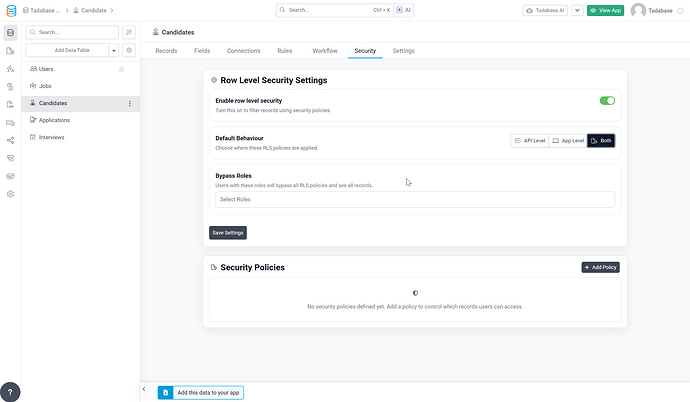Click the three-dot menu beside Candidates
The width and height of the screenshot is (690, 402).
[129, 103]
